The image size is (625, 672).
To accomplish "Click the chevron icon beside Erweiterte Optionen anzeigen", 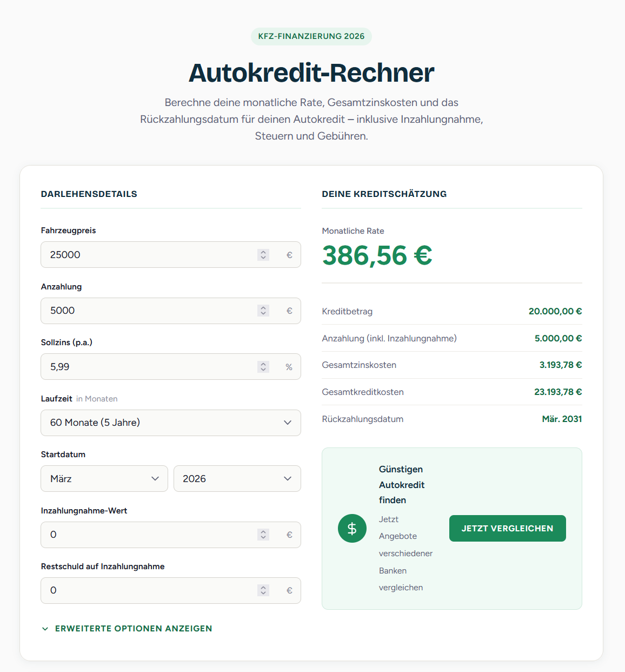I will click(x=45, y=629).
